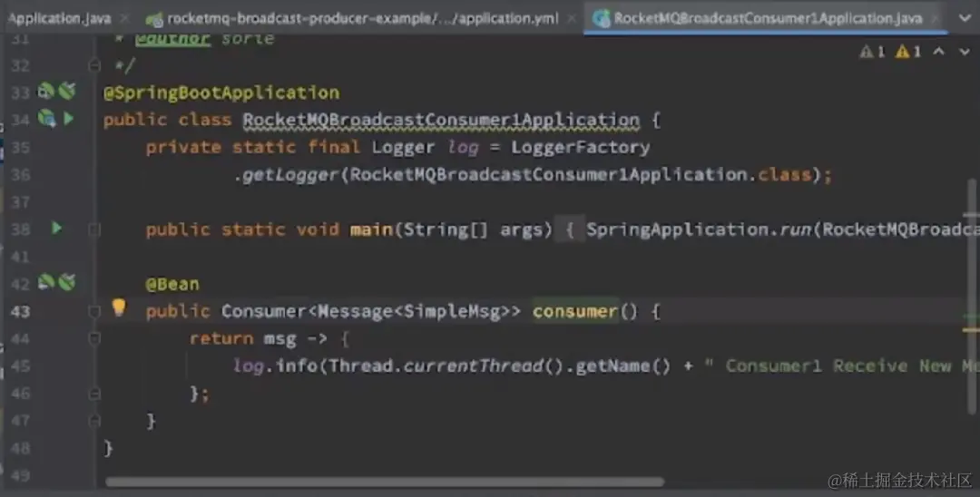Click the green run arrow on line 34
This screenshot has width=980, height=497.
68,118
